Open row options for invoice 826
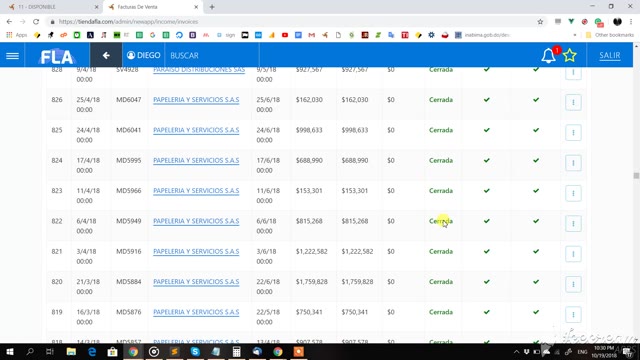The width and height of the screenshot is (640, 360). point(573,102)
